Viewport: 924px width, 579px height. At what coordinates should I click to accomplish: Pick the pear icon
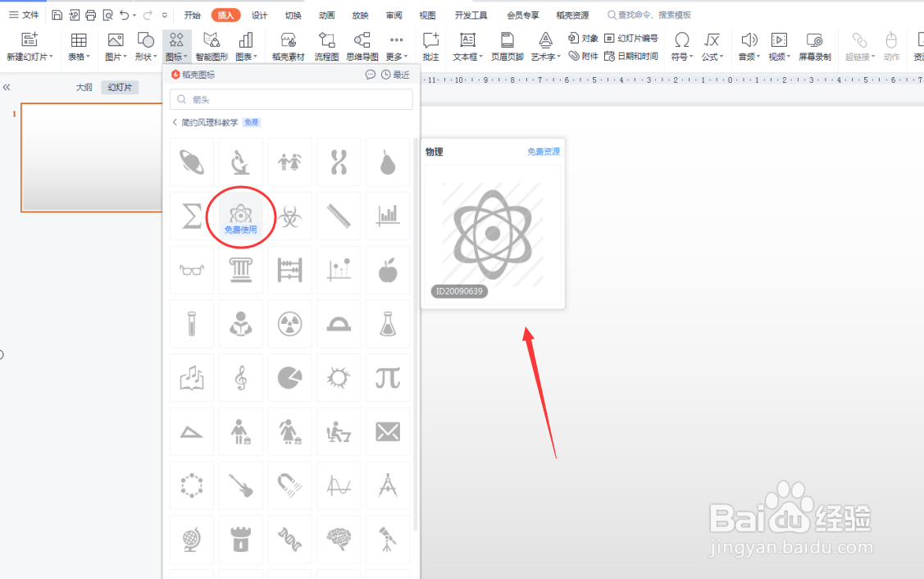(x=387, y=162)
